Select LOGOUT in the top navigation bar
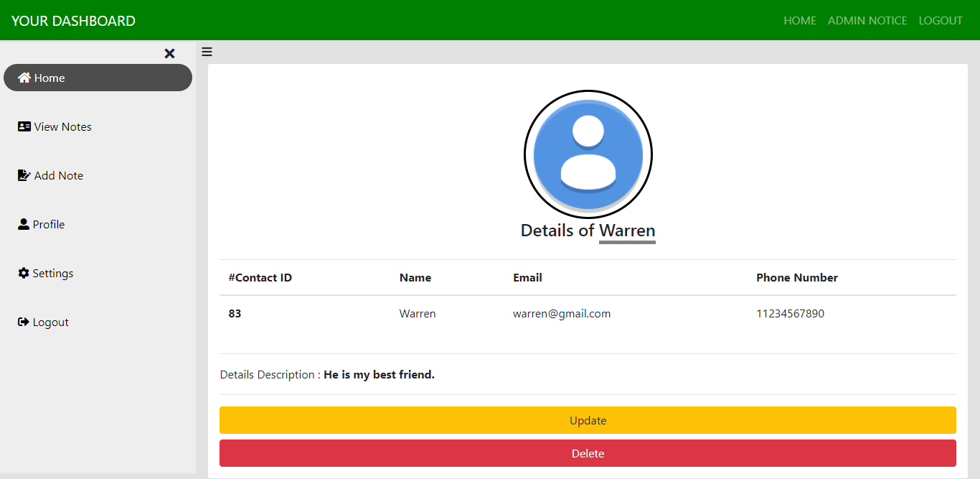This screenshot has width=980, height=479. [x=941, y=20]
